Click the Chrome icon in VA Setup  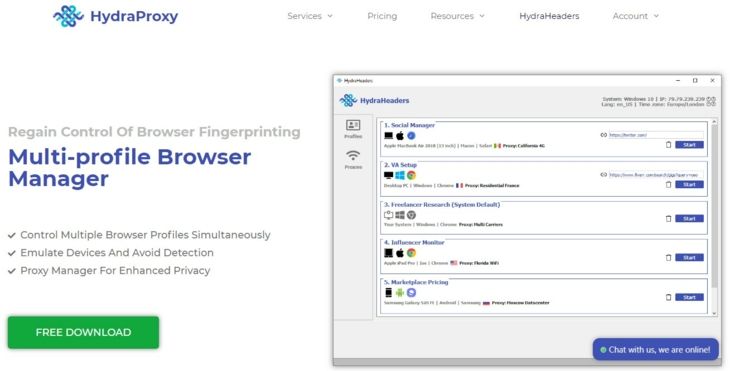pos(411,175)
